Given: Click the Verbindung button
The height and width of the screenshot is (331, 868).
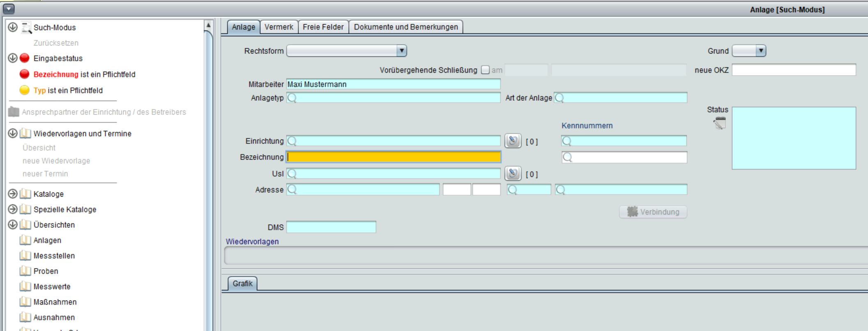Looking at the screenshot, I should point(653,212).
